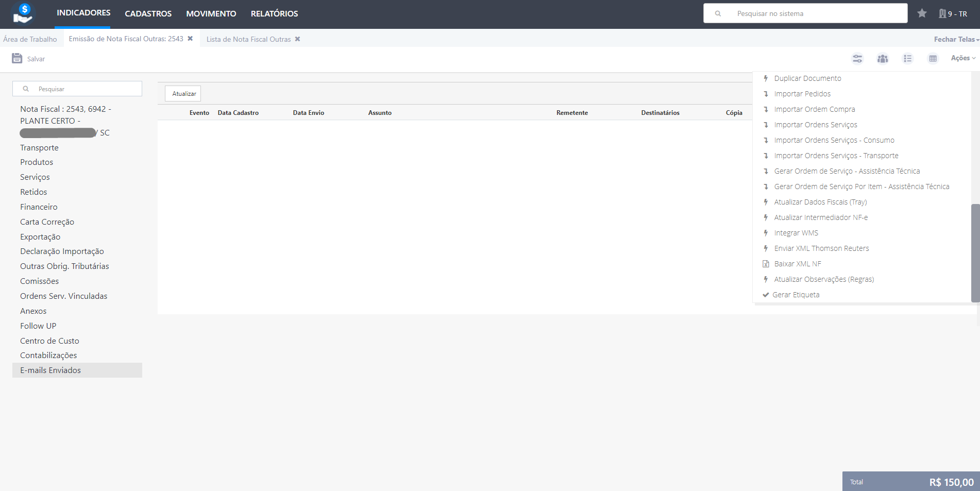Switch to the Área de Trabalho tab
Screen dimensions: 980x491
pos(30,39)
